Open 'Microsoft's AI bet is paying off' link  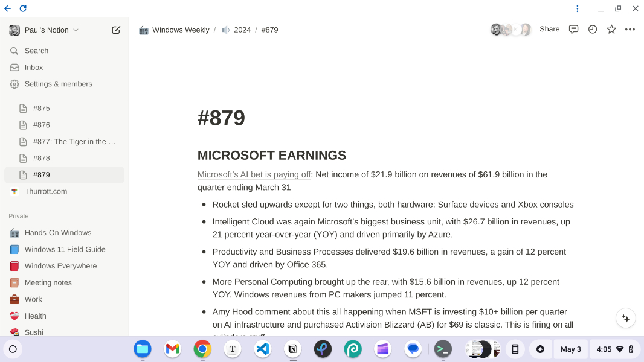click(x=254, y=174)
